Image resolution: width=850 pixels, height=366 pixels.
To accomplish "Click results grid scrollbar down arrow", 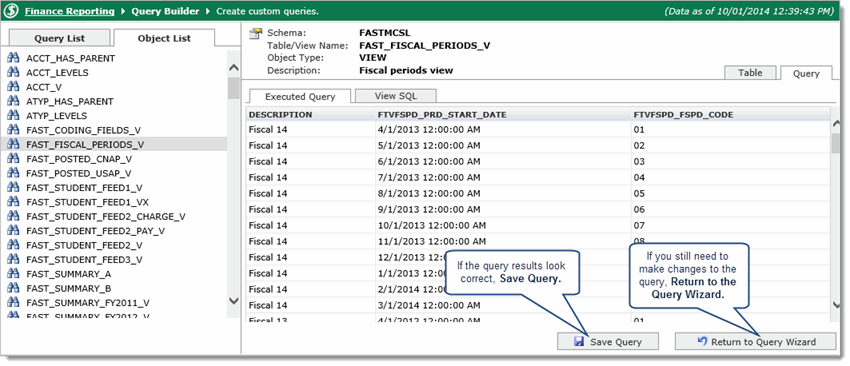I will (836, 305).
